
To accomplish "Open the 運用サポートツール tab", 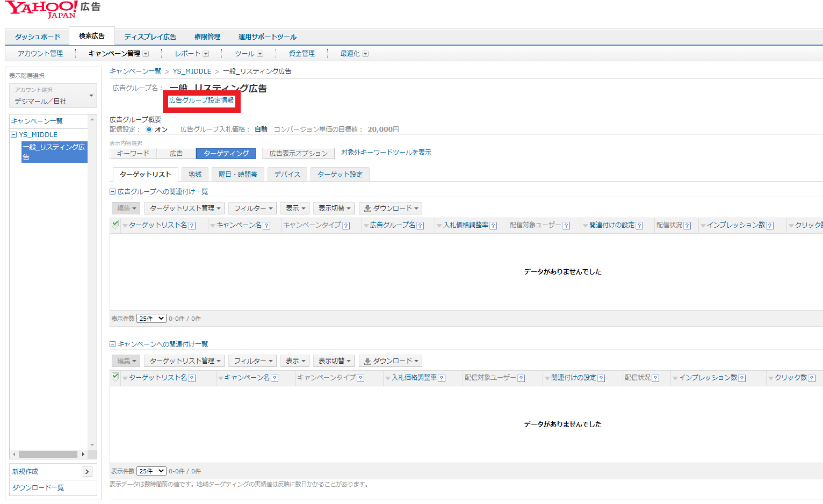I will (268, 37).
